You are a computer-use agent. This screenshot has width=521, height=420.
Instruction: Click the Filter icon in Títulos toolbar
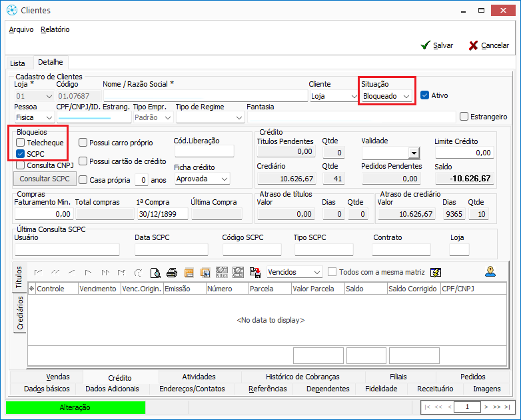click(x=222, y=273)
